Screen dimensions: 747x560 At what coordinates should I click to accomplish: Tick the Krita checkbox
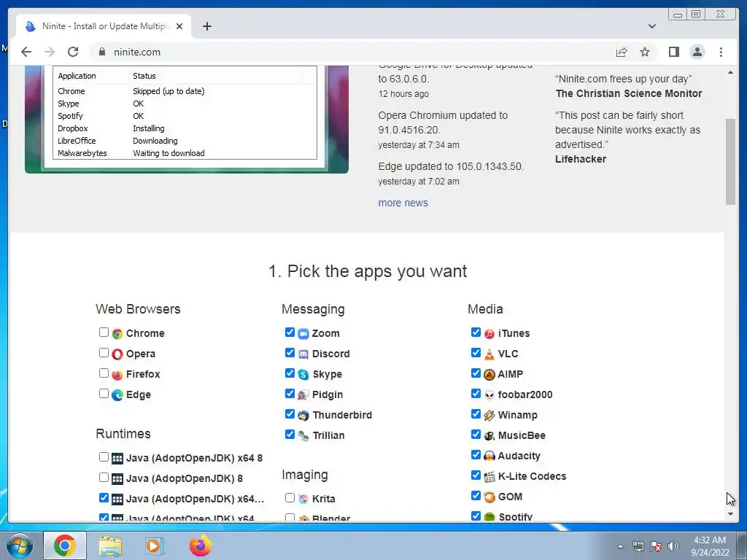pyautogui.click(x=290, y=497)
